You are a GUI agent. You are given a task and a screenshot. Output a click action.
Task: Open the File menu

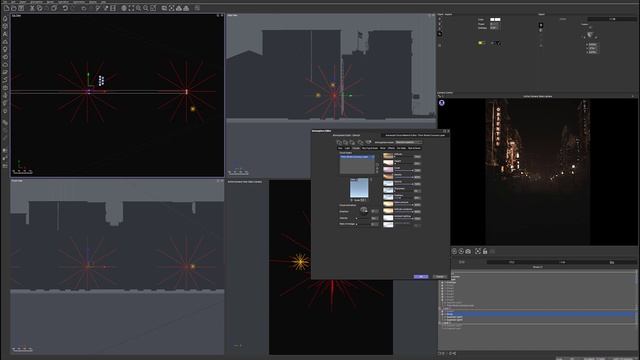(x=5, y=2)
